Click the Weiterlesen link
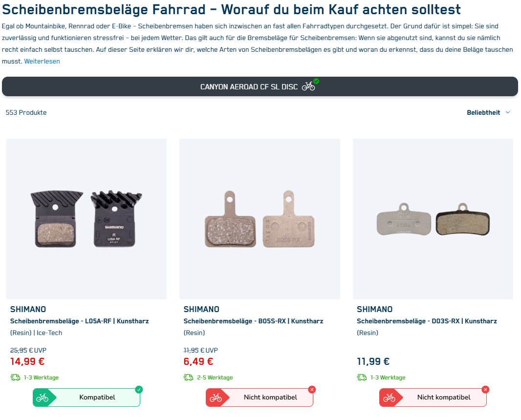The width and height of the screenshot is (521, 420). click(x=42, y=62)
